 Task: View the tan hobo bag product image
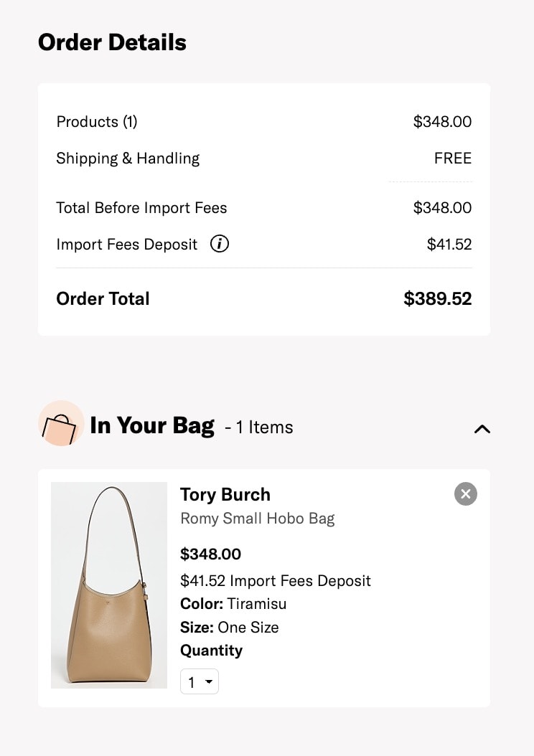[109, 585]
